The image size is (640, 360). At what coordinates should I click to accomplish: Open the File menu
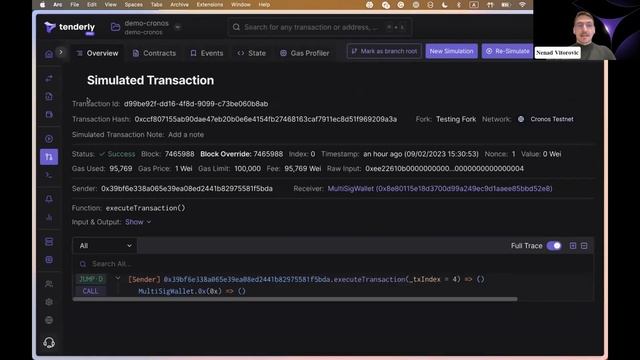click(75, 5)
